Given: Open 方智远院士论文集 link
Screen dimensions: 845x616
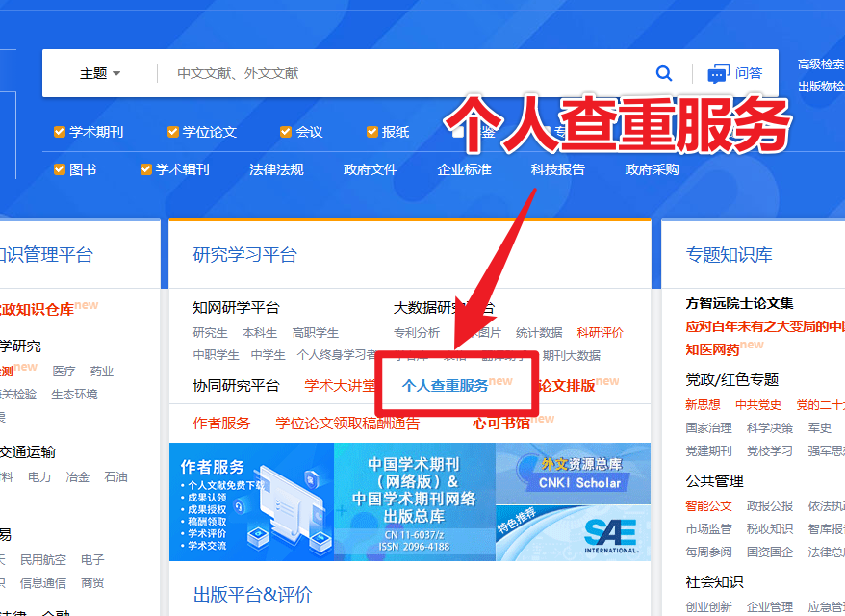Looking at the screenshot, I should pos(739,303).
